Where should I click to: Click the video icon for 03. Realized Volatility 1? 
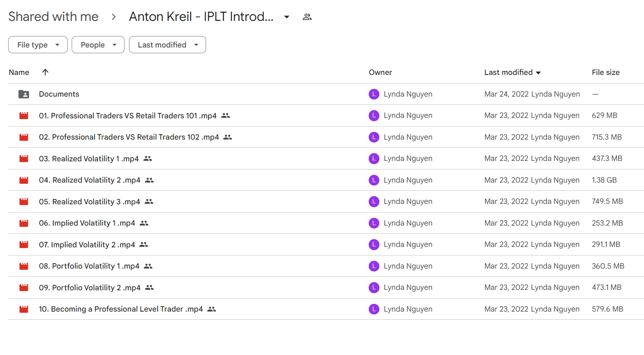[24, 158]
